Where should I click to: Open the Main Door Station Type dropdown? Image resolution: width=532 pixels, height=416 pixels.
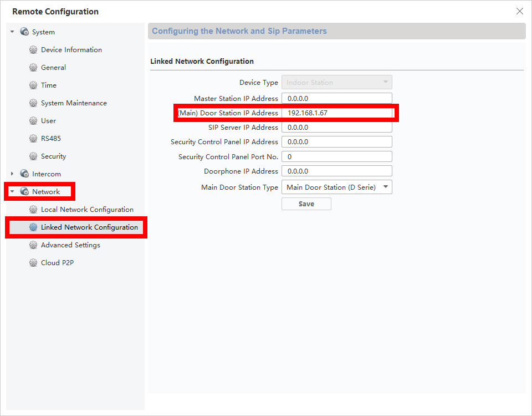click(336, 187)
